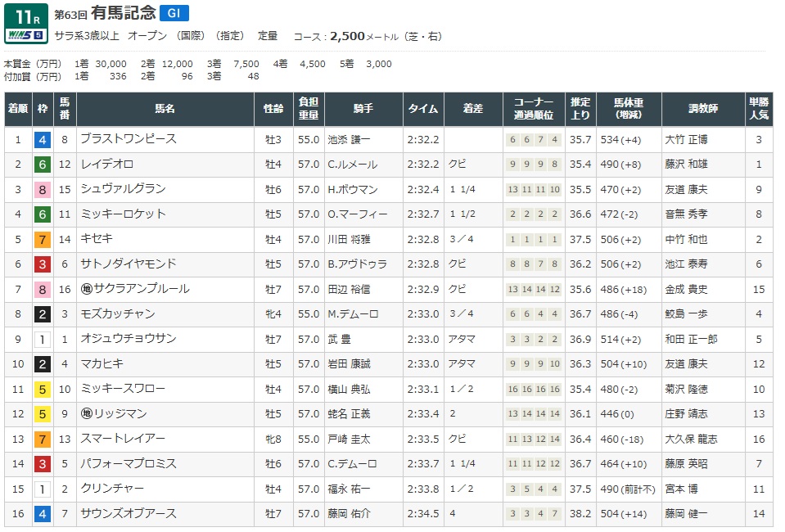Click the yellow frame 5 box in ミッキースワロー row
Image resolution: width=785 pixels, height=532 pixels.
(x=41, y=389)
